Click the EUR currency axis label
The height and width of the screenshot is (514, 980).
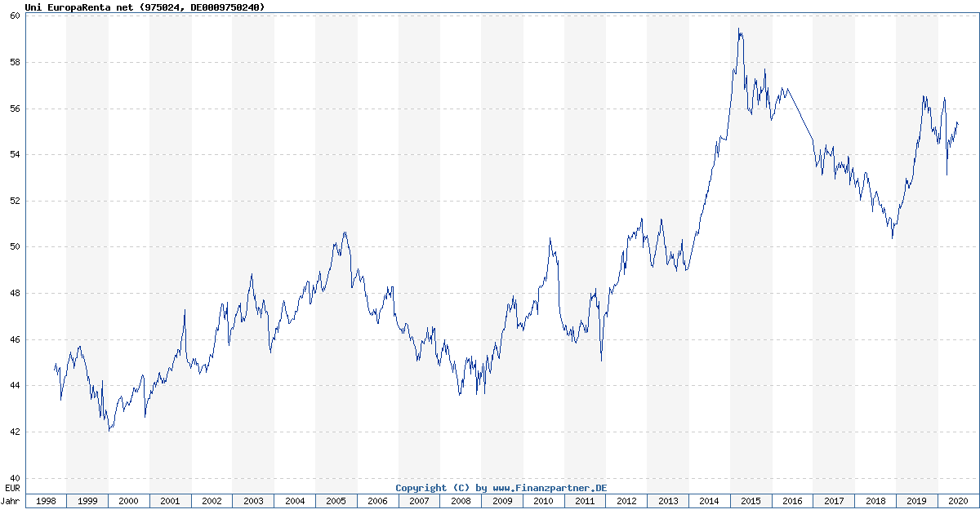click(x=11, y=487)
